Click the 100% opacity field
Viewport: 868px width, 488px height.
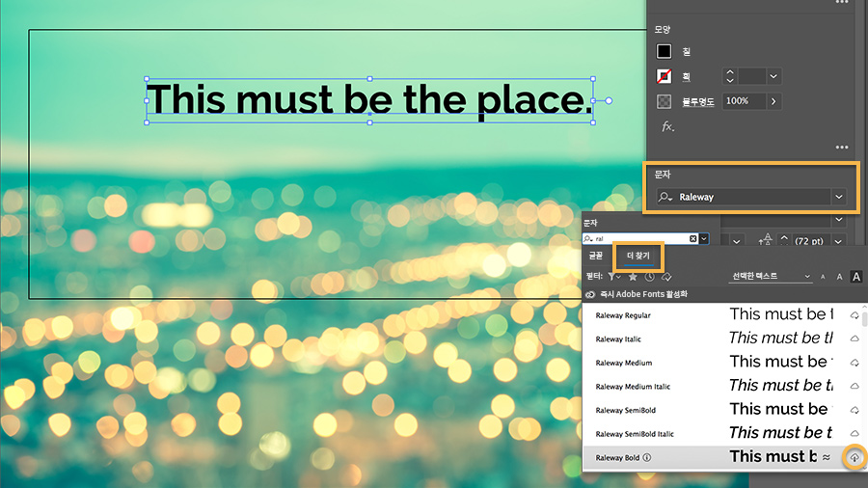744,101
